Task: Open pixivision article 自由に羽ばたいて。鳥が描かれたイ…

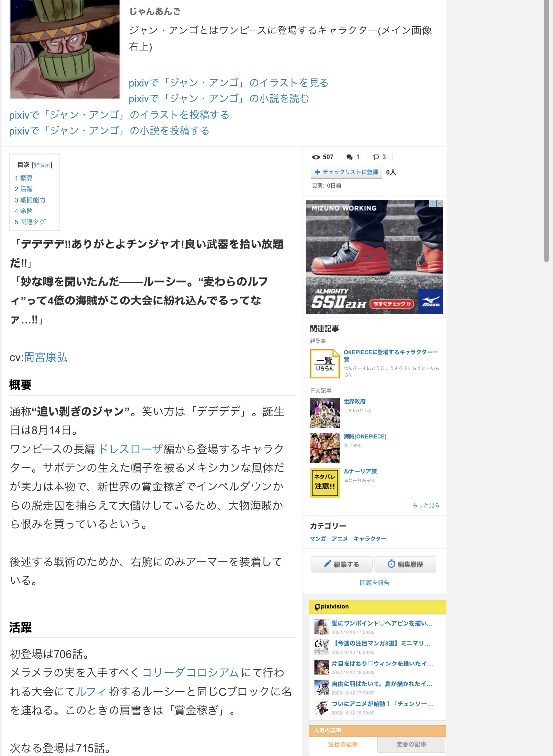Action: pyautogui.click(x=382, y=684)
